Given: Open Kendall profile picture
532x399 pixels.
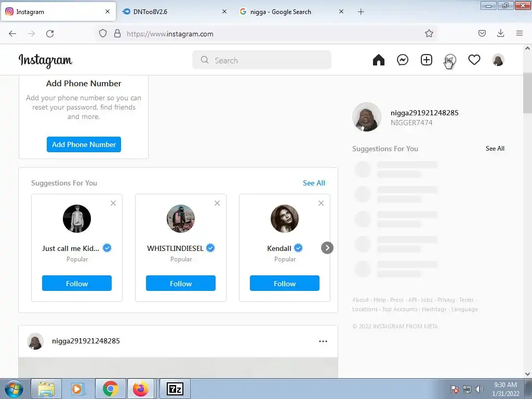Looking at the screenshot, I should coord(285,219).
